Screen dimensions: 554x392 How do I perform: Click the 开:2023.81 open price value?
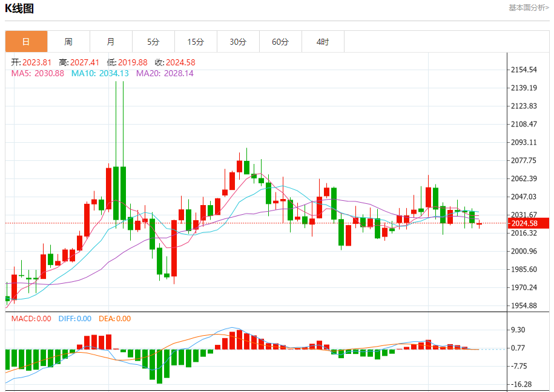(x=31, y=62)
